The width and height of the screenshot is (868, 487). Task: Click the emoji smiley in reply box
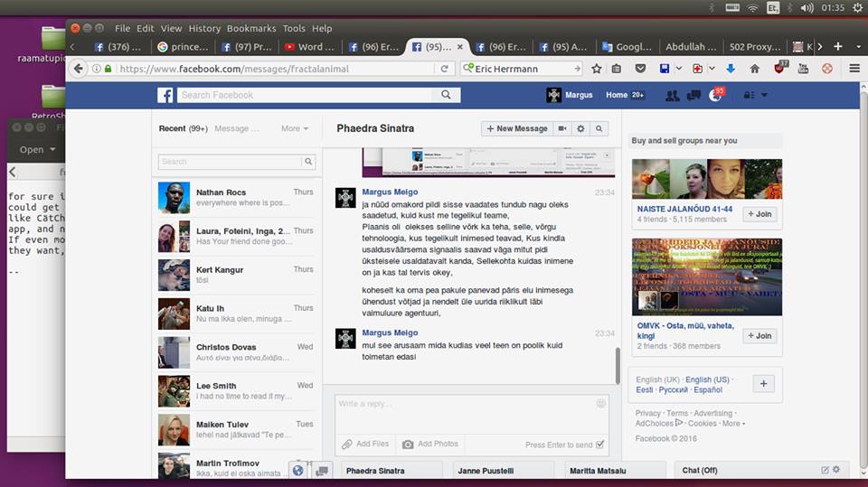click(x=600, y=404)
